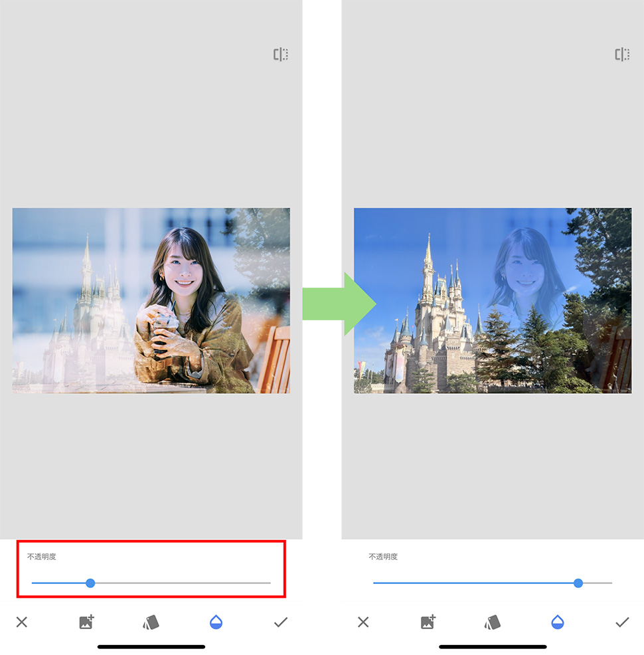
Task: Open blend styles icon in left screen
Action: (151, 622)
